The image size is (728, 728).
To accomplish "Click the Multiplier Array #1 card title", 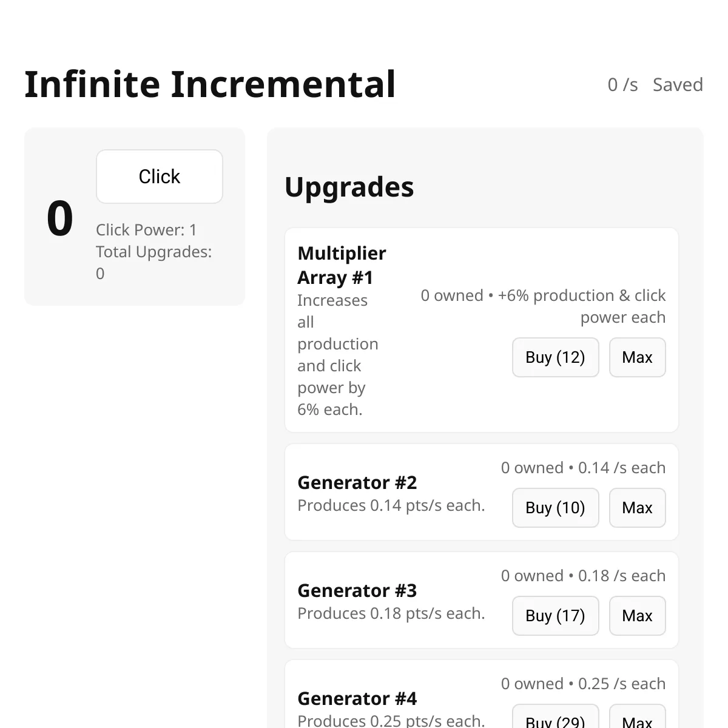I will tap(342, 265).
